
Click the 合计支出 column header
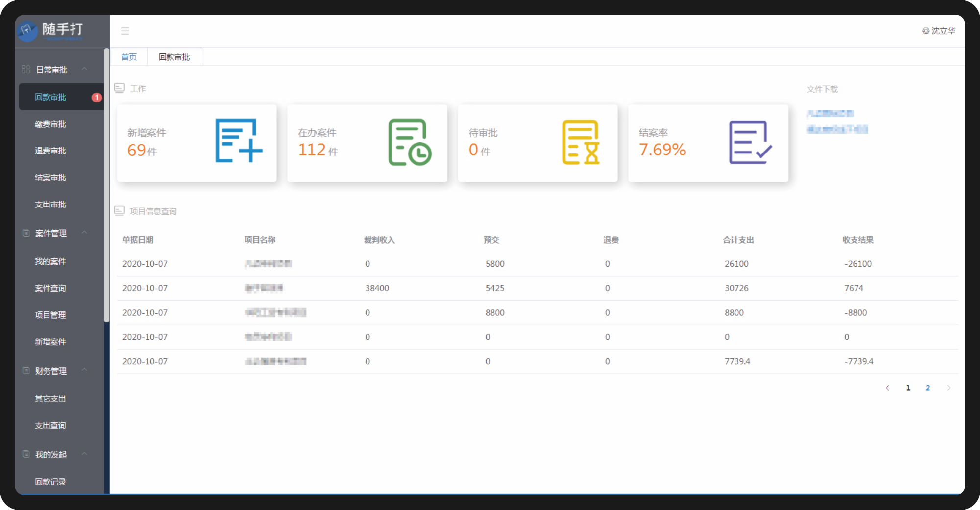(x=738, y=240)
